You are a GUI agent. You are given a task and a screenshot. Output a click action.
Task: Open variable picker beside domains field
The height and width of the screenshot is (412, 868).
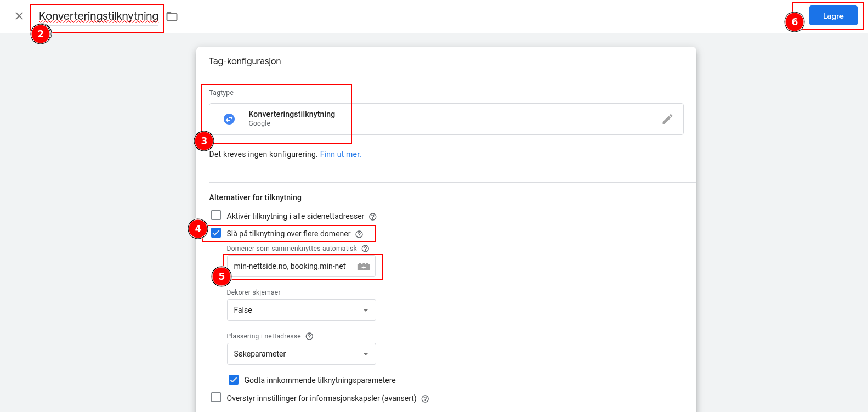coord(364,266)
